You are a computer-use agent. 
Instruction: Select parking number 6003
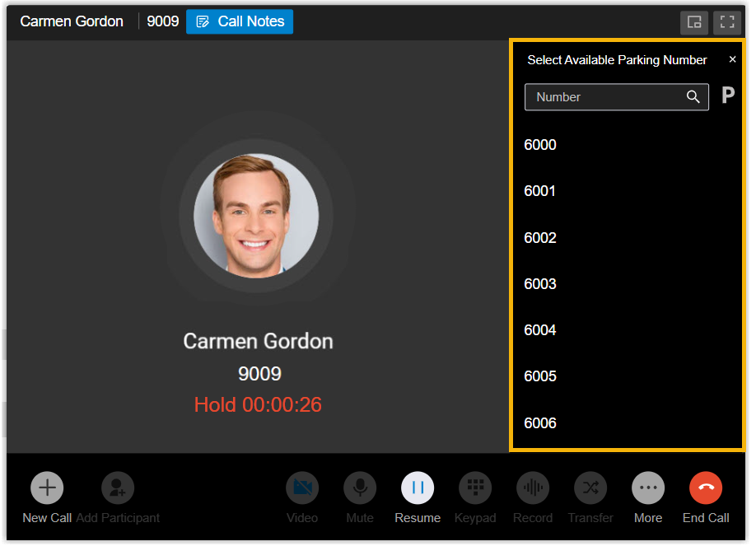540,284
